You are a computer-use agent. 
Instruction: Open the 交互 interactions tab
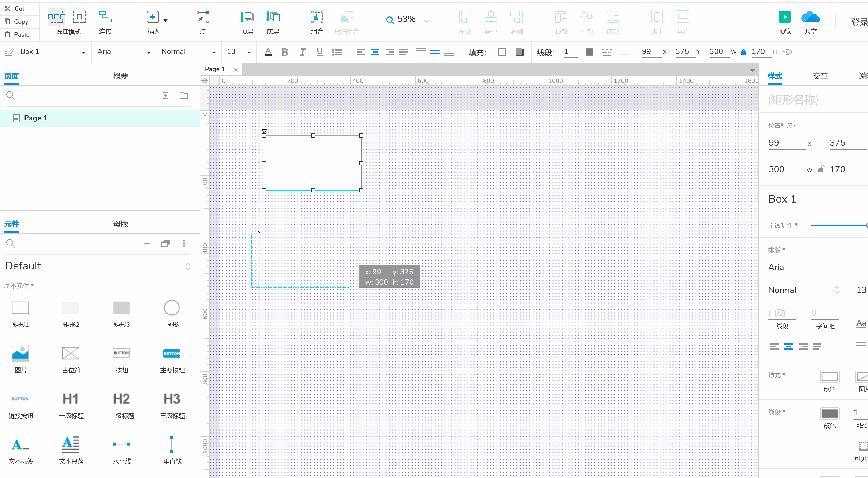click(820, 76)
